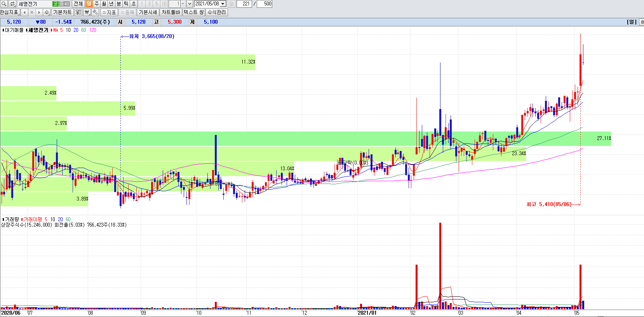Open the 2021/05/08 date picker dropdown
Image resolution: width=644 pixels, height=317 pixels.
click(223, 4)
